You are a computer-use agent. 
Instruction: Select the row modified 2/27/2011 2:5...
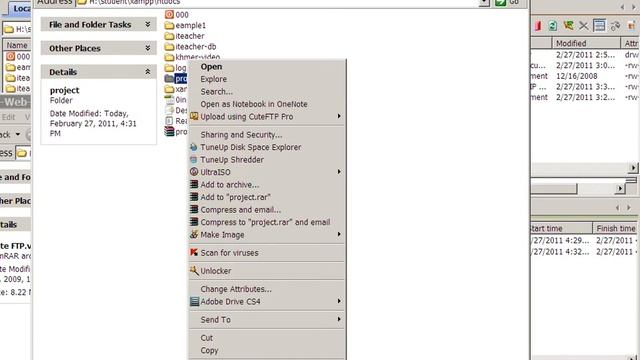click(x=585, y=55)
